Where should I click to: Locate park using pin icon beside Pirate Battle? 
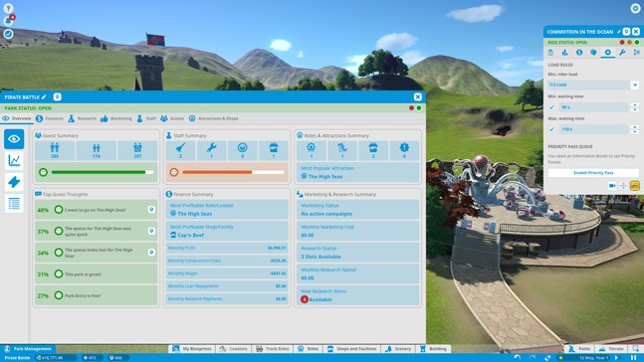[57, 96]
